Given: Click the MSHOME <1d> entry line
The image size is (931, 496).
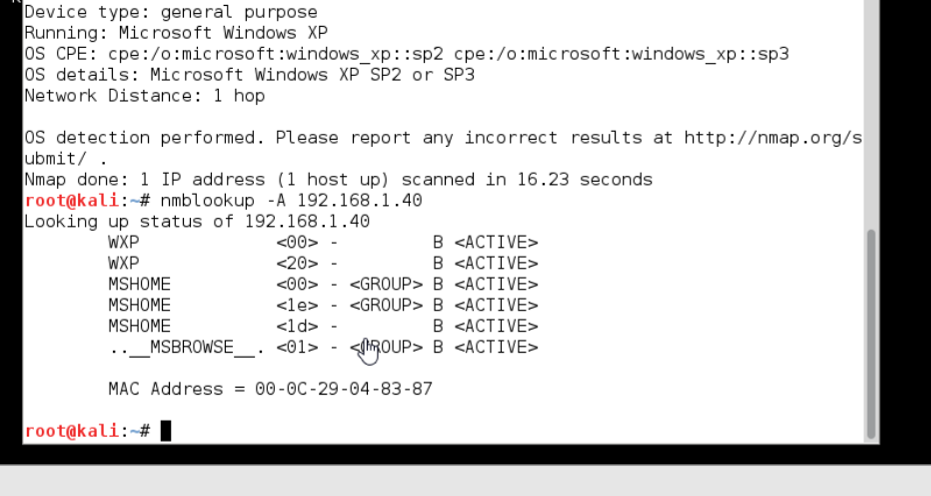Looking at the screenshot, I should tap(323, 326).
